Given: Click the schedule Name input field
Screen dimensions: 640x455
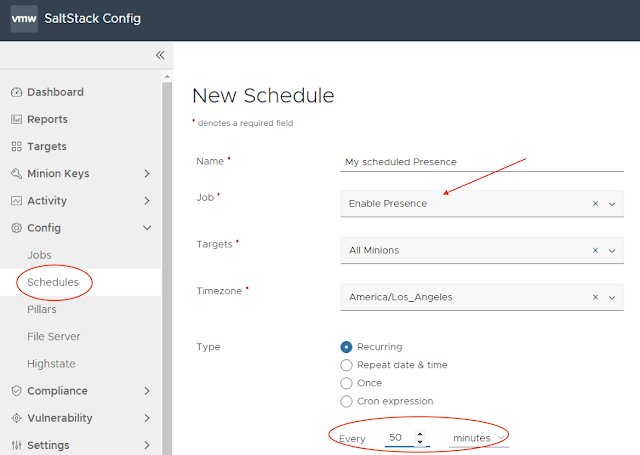Looking at the screenshot, I should coord(480,161).
